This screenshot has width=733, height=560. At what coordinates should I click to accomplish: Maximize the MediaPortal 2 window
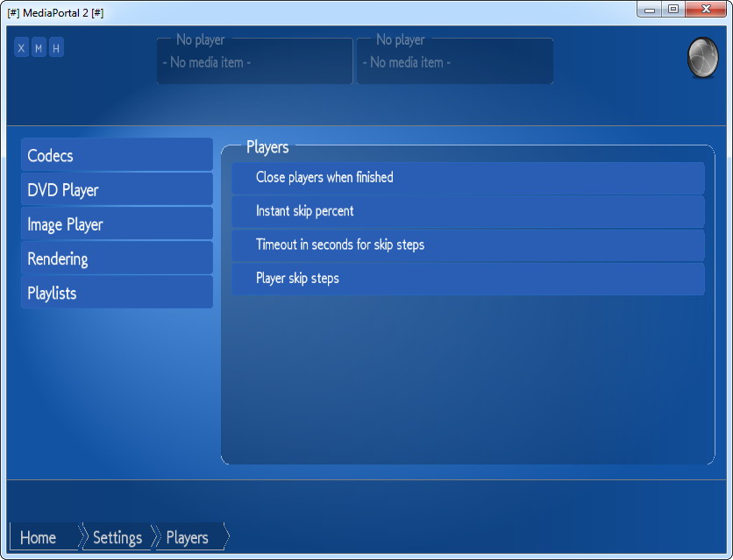click(673, 10)
